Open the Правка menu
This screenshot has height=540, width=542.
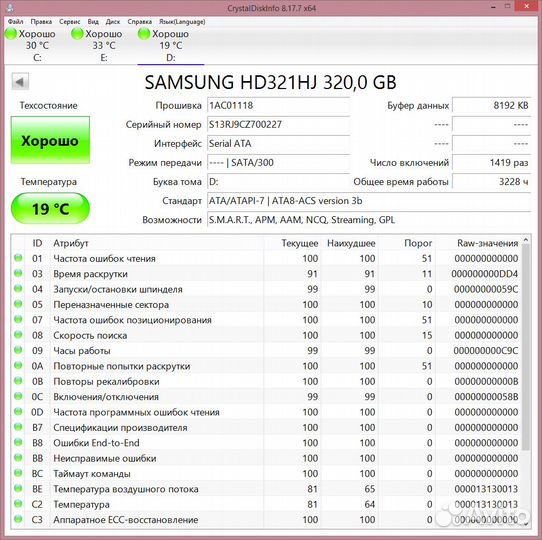coord(41,21)
